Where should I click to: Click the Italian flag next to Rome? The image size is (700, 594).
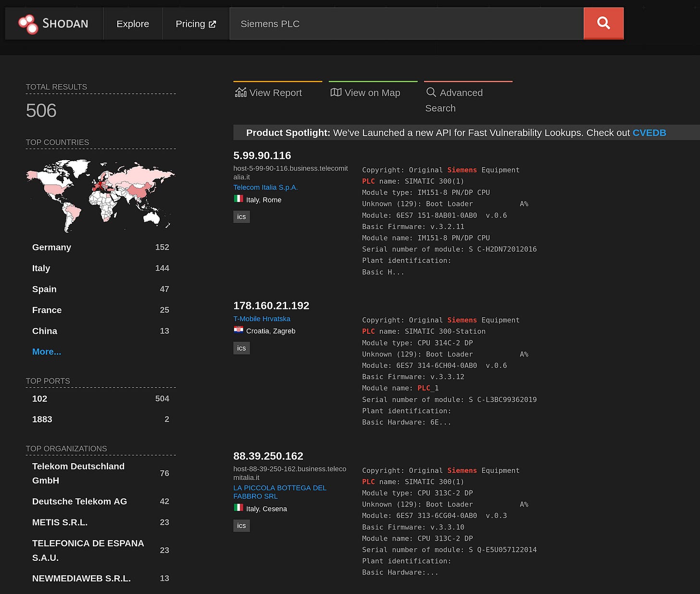(x=238, y=199)
